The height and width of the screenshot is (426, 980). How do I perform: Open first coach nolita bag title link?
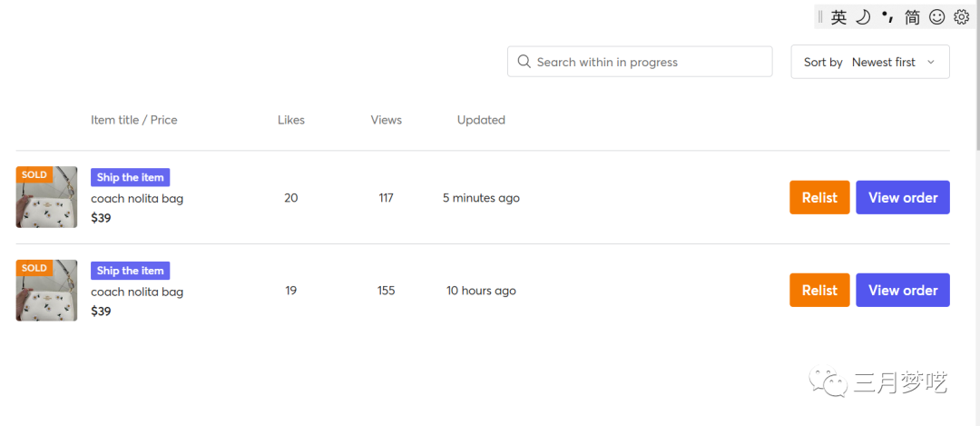click(137, 199)
